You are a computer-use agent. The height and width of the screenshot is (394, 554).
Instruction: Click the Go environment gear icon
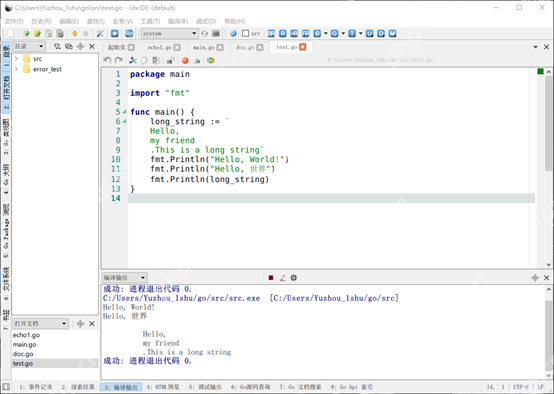(x=234, y=34)
